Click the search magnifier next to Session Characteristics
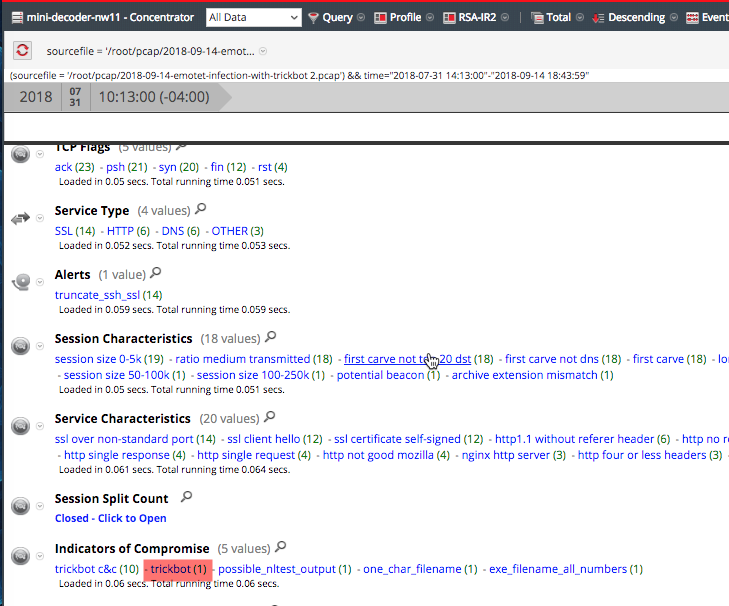729x606 pixels. (271, 338)
